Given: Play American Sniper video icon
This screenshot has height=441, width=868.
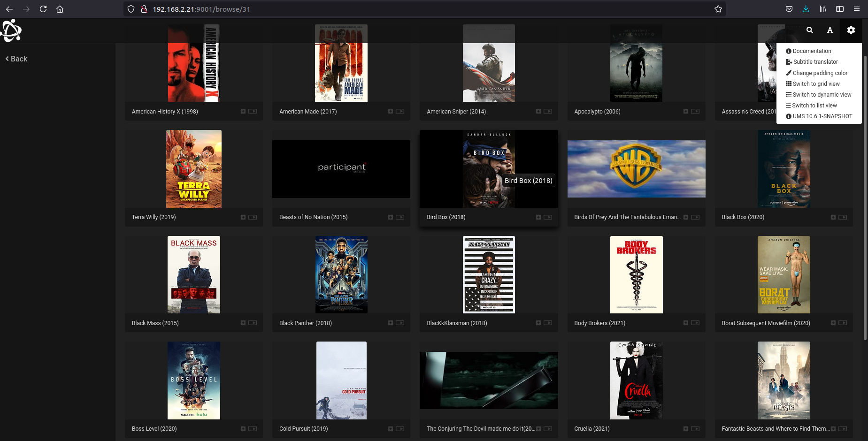Looking at the screenshot, I should coord(548,111).
